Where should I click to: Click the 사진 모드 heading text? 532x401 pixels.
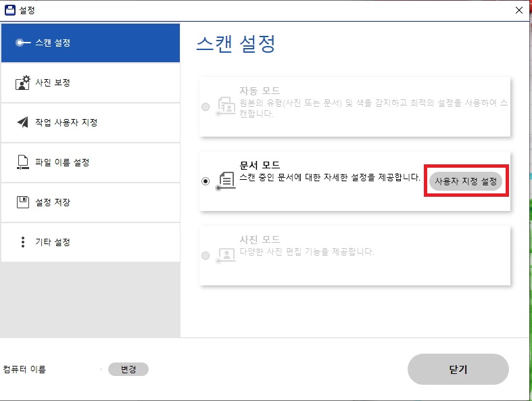(x=260, y=239)
